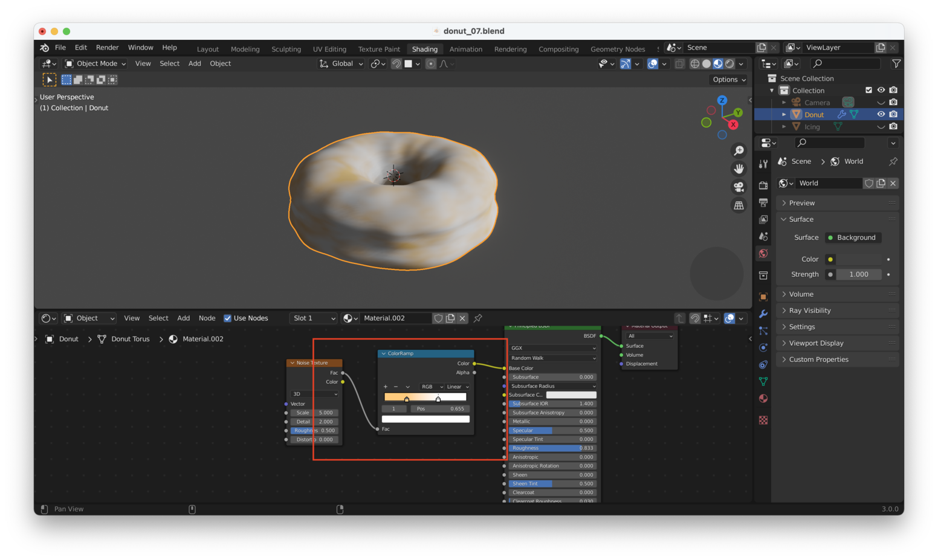Pin the Material.002 node tree
The height and width of the screenshot is (560, 938).
pyautogui.click(x=478, y=318)
